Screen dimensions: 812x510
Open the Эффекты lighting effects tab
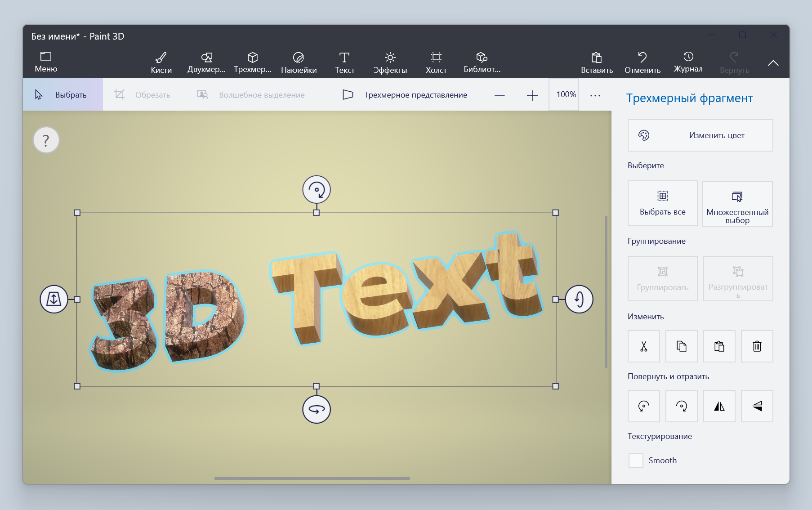pyautogui.click(x=390, y=63)
